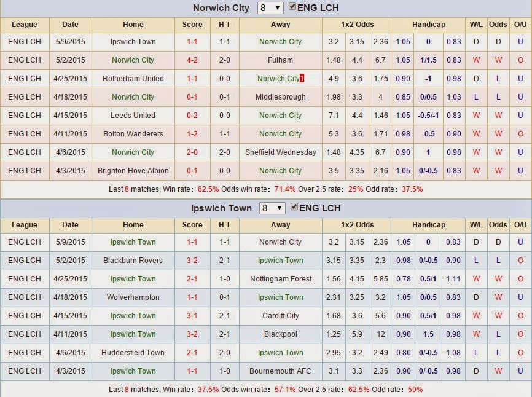Click red card icon beside Norwich City
The image size is (532, 397).
[302, 79]
